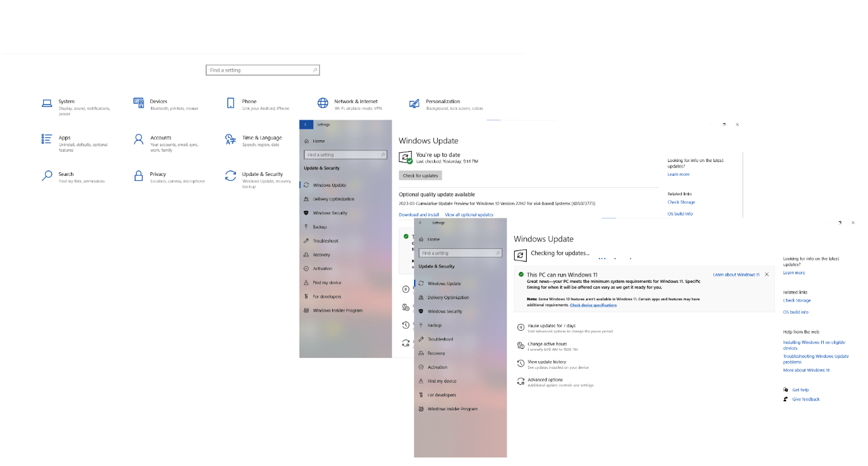The height and width of the screenshot is (466, 868).
Task: Select For developers in the You're up to date window
Action: [x=327, y=297]
